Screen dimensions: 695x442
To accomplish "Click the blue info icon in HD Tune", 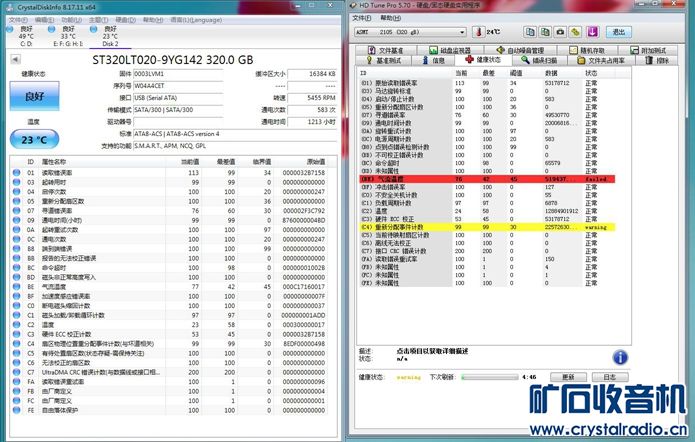I will point(620,357).
